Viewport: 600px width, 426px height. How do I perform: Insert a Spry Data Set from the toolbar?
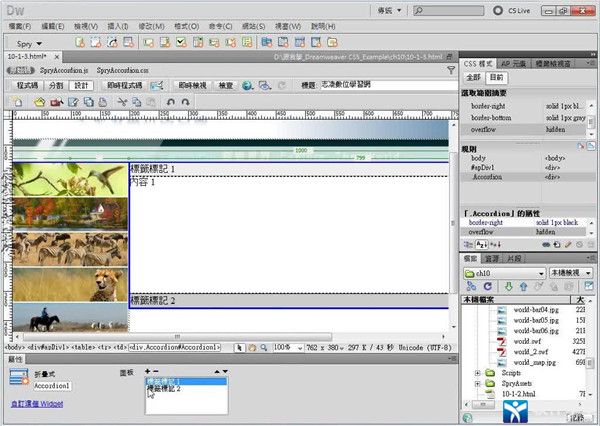[80, 42]
